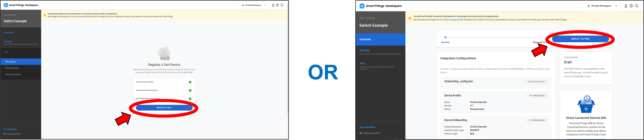Image resolution: width=644 pixels, height=140 pixels.
Task: Open Documentation link in right screenshot
Action: coord(367,127)
